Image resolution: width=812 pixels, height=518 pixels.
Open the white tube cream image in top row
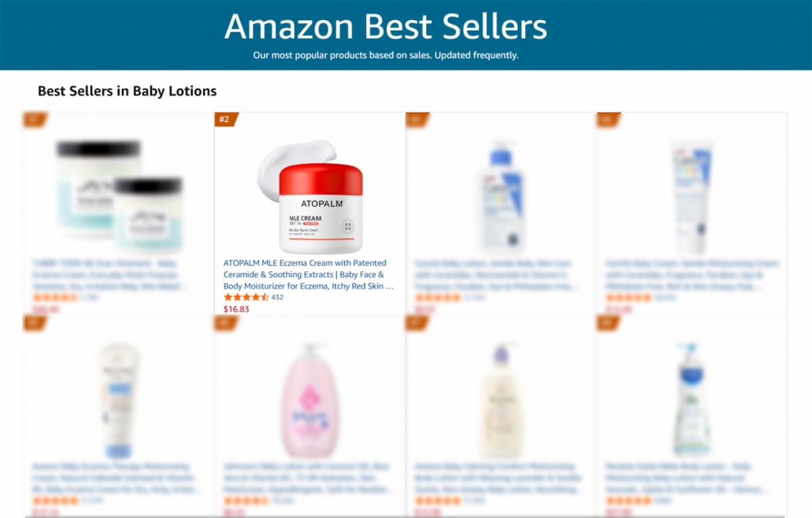coord(692,196)
